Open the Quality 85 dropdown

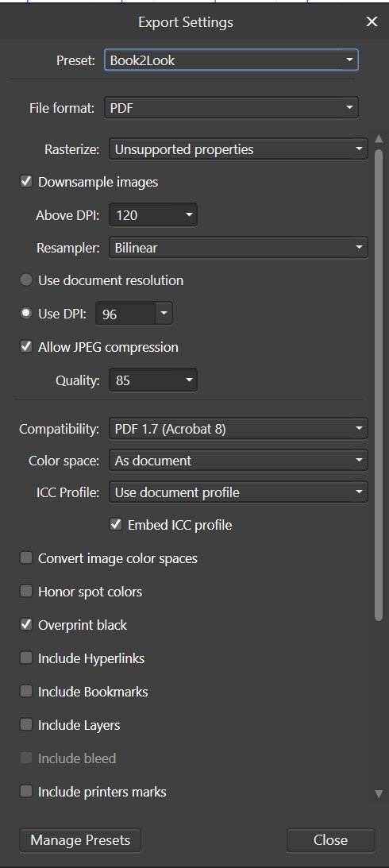pyautogui.click(x=153, y=381)
